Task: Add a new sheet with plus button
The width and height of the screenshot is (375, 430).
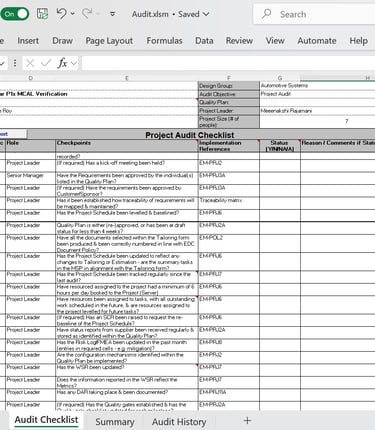Action: click(247, 421)
